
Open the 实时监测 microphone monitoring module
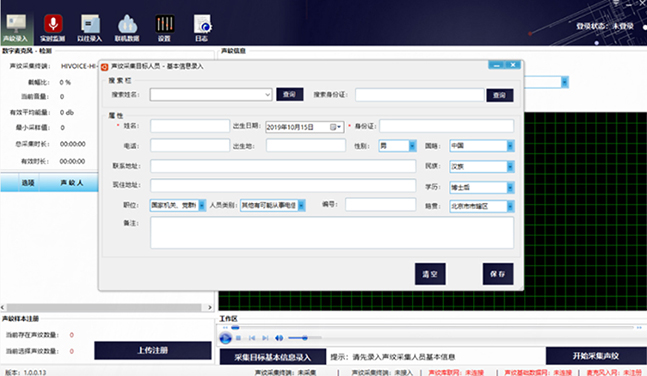53,28
